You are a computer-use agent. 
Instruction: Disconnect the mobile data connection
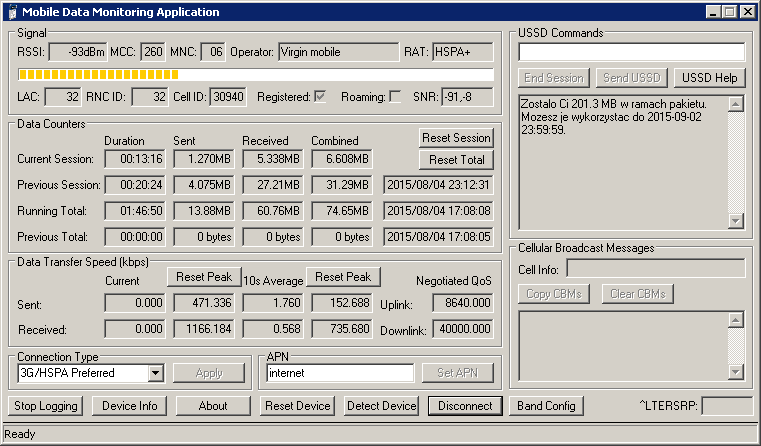point(464,406)
